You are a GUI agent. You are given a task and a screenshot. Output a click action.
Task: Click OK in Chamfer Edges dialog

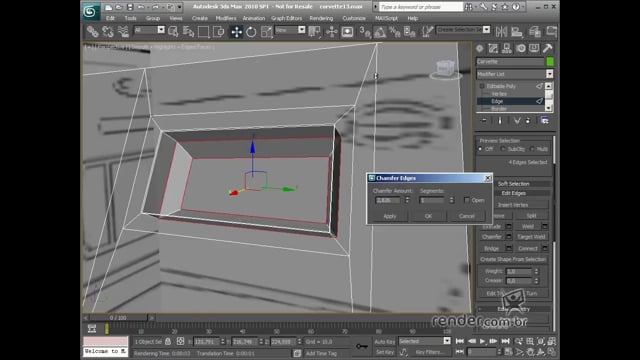(x=428, y=216)
